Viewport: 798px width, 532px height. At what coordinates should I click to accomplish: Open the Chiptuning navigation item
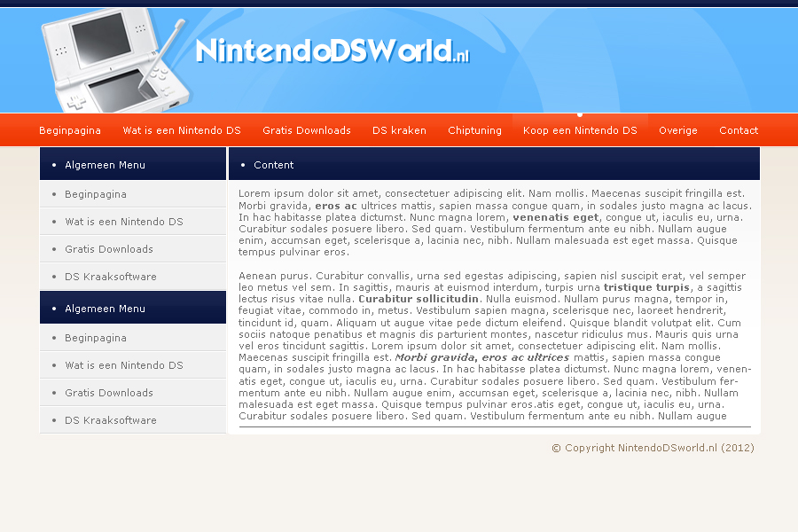click(474, 130)
